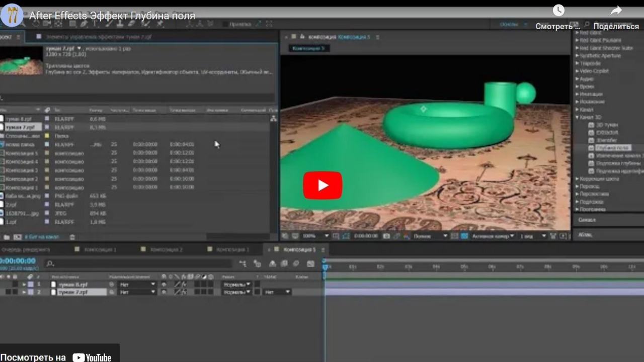Click the current timecode 0:00:00:00 in timeline
This screenshot has height=362, width=644.
[x=18, y=261]
